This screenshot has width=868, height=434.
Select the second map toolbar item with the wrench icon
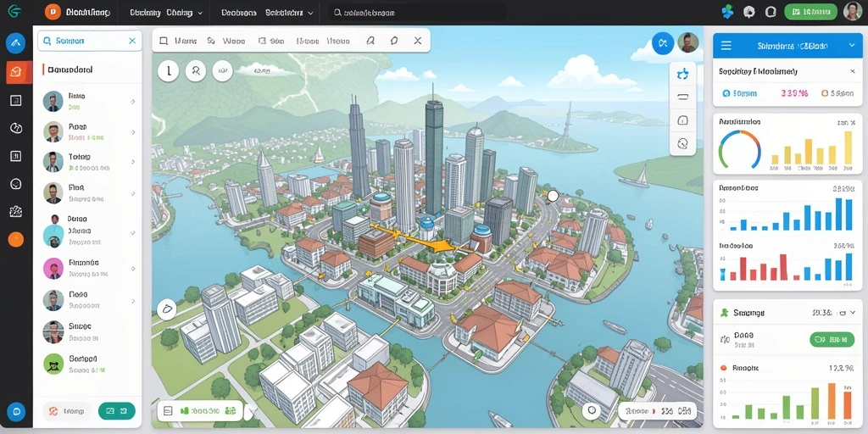[x=225, y=41]
